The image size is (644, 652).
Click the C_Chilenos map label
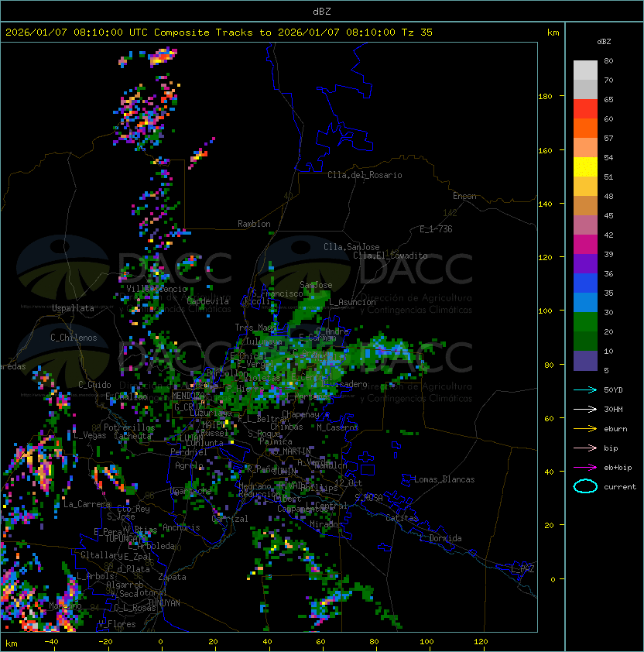click(x=74, y=338)
